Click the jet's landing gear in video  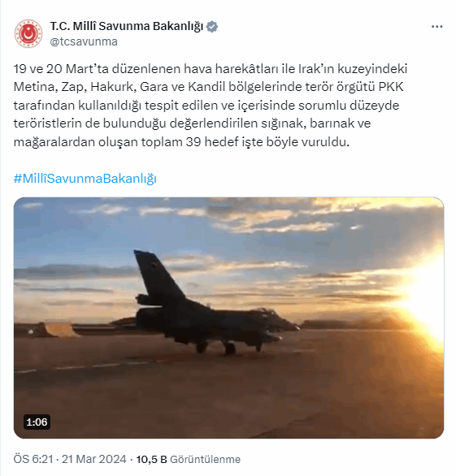pos(228,348)
